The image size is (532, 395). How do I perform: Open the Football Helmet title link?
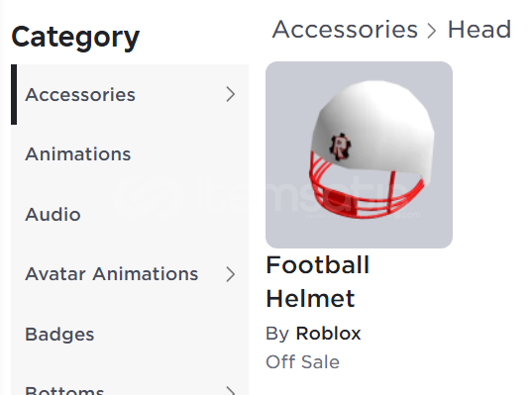click(318, 281)
